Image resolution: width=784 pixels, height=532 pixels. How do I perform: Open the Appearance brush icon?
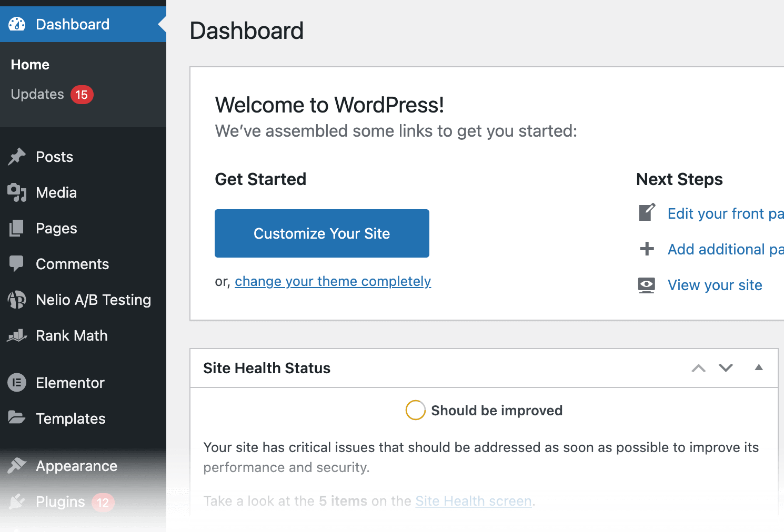pyautogui.click(x=16, y=466)
